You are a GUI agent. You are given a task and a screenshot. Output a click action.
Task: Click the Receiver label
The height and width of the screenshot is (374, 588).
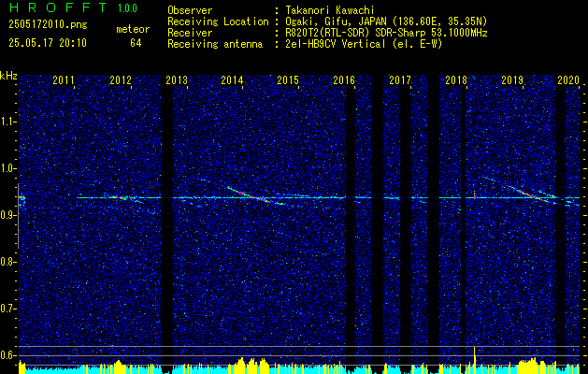point(190,33)
